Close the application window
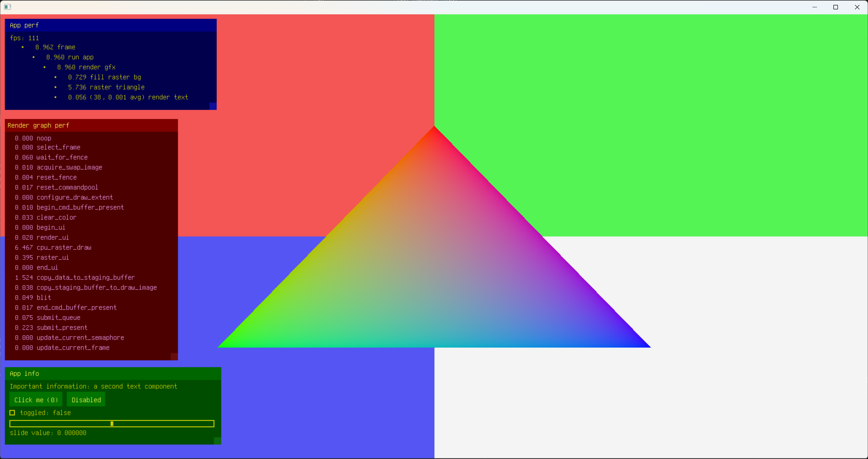 pyautogui.click(x=857, y=7)
